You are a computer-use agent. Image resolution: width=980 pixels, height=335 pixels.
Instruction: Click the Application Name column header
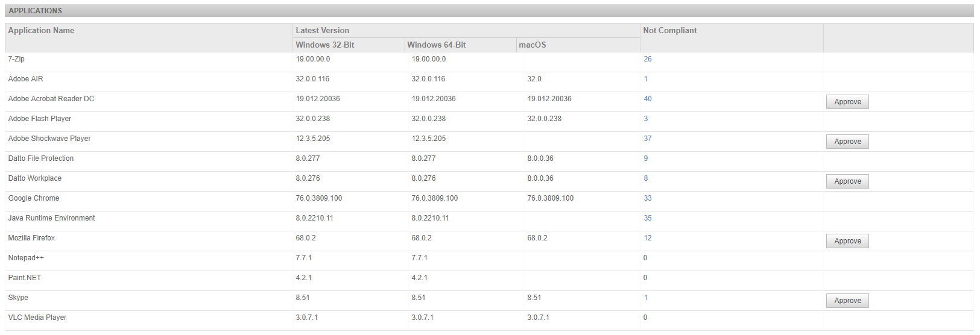pyautogui.click(x=41, y=31)
